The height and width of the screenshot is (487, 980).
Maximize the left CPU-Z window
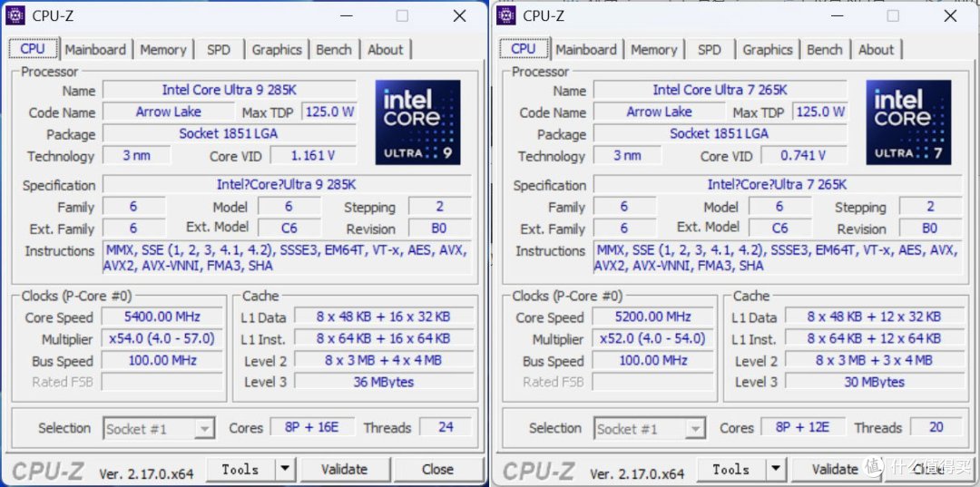tap(402, 16)
